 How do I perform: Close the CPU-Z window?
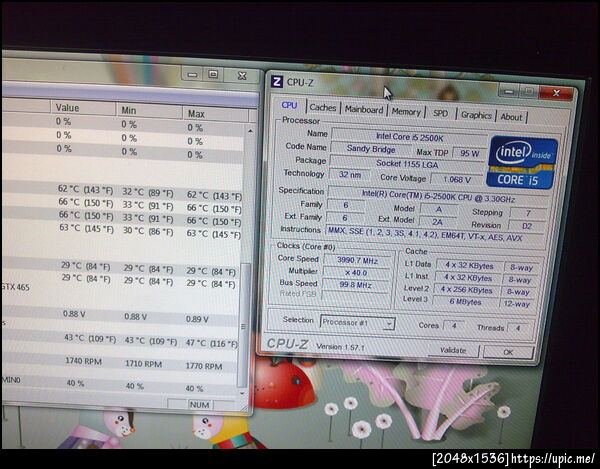point(556,93)
